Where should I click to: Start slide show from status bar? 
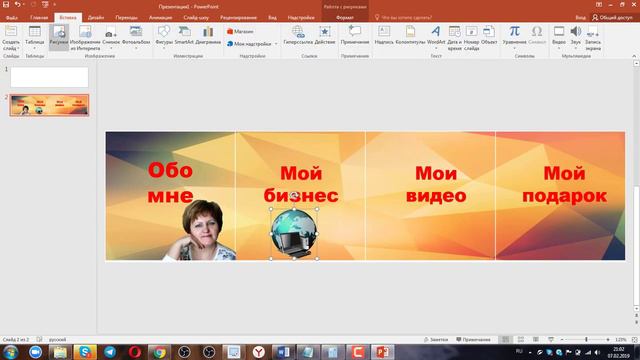pos(551,339)
